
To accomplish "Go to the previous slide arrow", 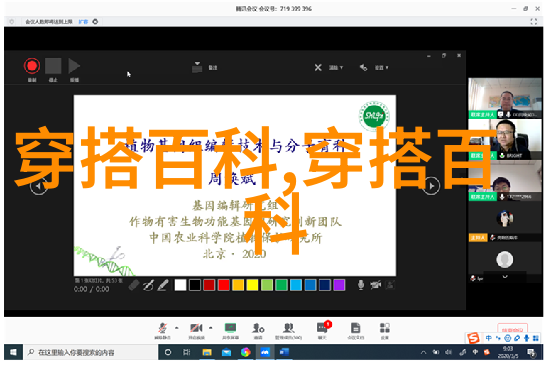I will click(39, 186).
